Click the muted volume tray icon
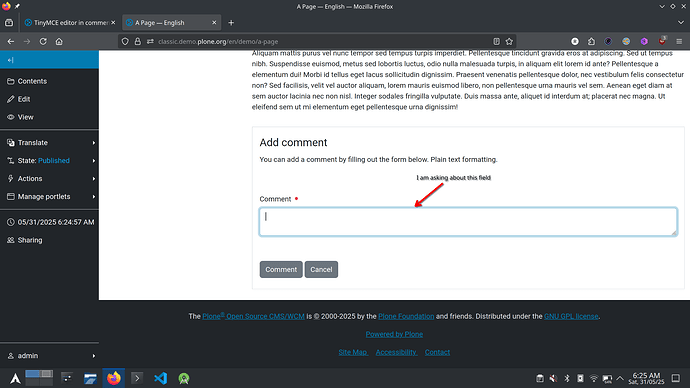The height and width of the screenshot is (388, 690). pos(553,378)
